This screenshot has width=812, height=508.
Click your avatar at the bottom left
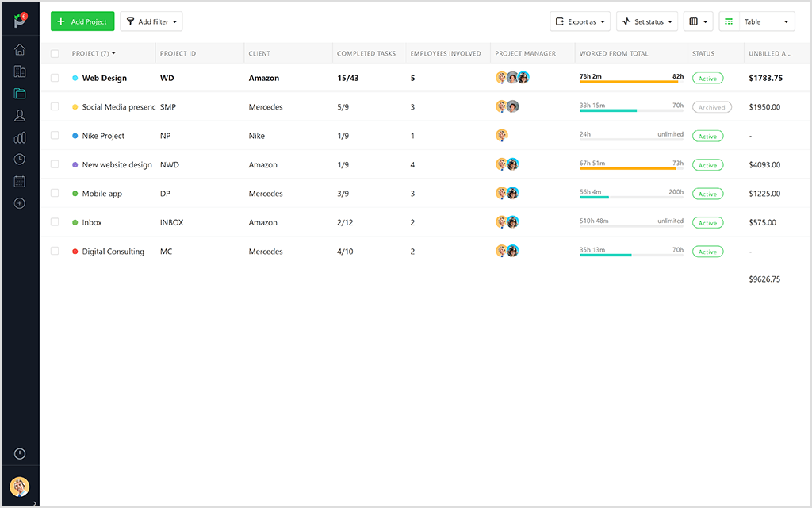click(x=19, y=487)
